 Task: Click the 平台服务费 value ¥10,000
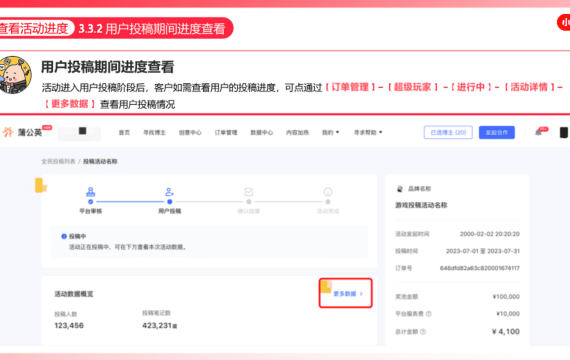pyautogui.click(x=508, y=313)
